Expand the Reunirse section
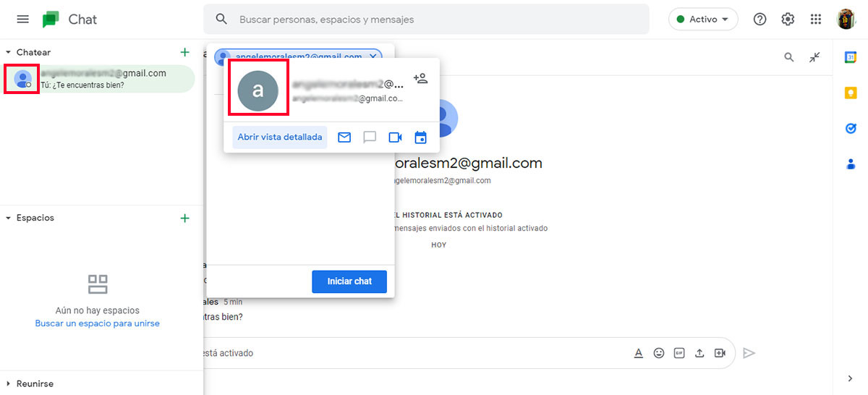Image resolution: width=868 pixels, height=395 pixels. 8,383
